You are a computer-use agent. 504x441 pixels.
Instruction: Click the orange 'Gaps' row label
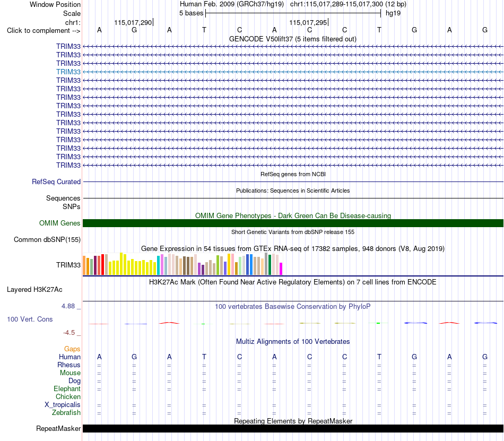point(72,349)
